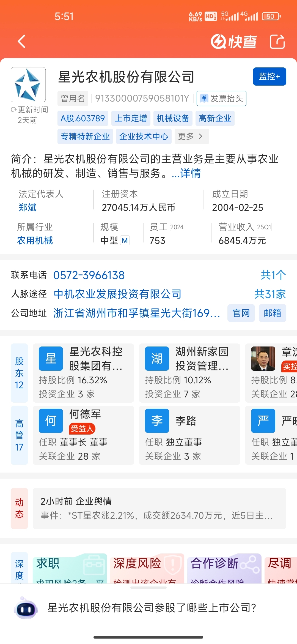Open the 合作诊断 card
The image size is (297, 644).
[x=224, y=568]
